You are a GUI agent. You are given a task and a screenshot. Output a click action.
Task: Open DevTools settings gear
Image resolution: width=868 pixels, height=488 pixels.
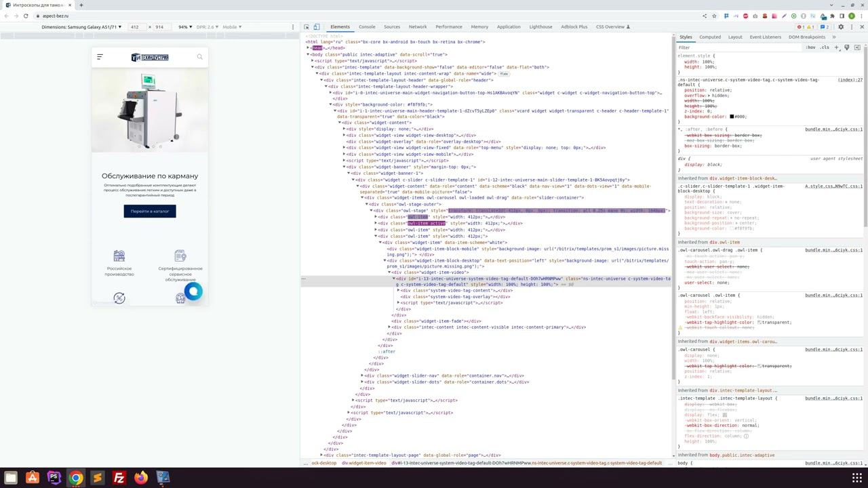tap(841, 27)
